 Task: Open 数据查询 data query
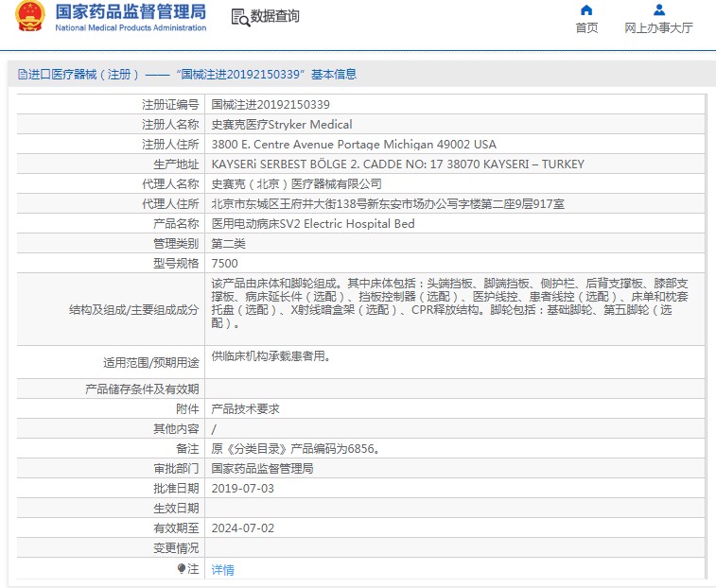tap(275, 16)
